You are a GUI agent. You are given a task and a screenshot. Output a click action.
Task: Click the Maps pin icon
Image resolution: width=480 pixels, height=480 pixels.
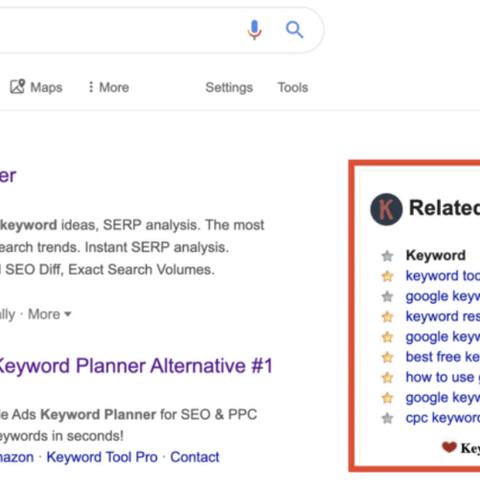click(17, 87)
